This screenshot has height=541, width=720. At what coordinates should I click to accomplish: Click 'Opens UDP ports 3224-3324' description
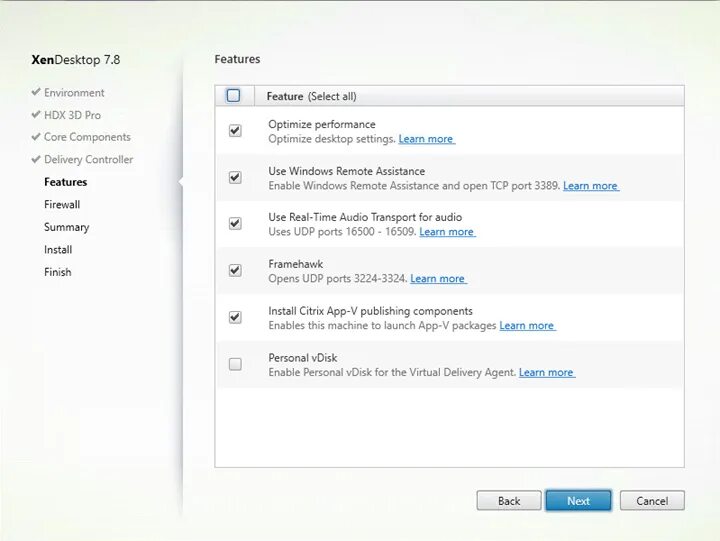click(x=338, y=278)
